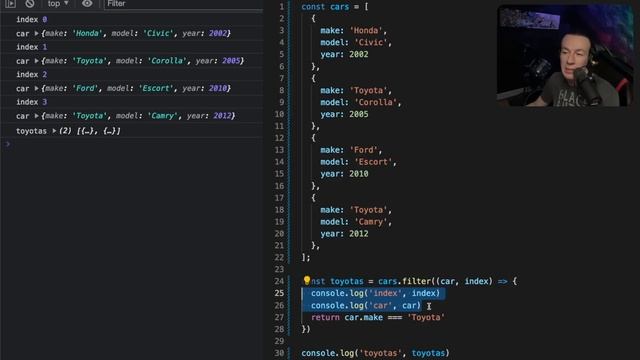Click the "model: 'Corolla'," code line
The image size is (640, 360).
point(361,102)
